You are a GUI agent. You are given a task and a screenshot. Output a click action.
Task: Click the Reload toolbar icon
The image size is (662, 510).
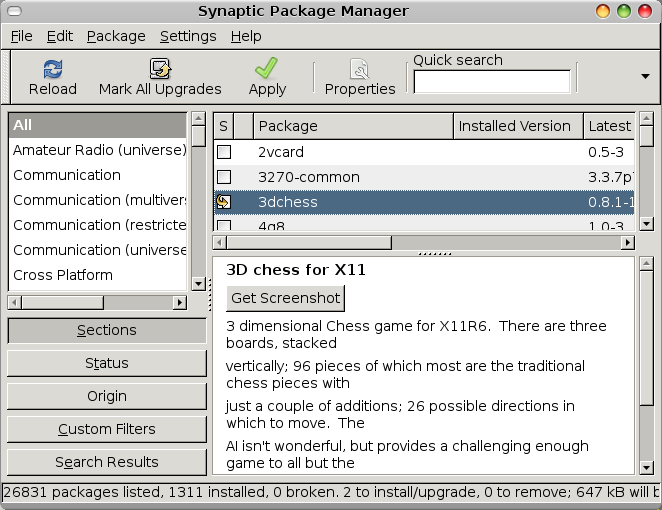(x=53, y=69)
